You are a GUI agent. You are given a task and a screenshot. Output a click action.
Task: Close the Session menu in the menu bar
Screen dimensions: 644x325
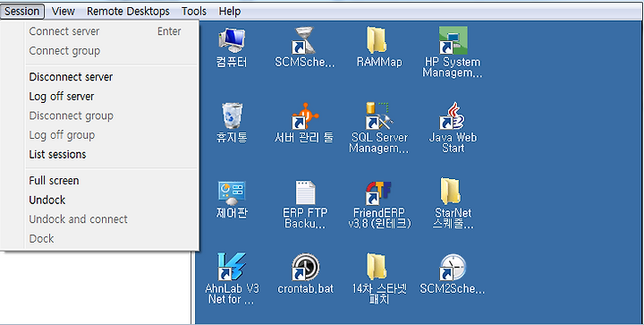point(22,11)
